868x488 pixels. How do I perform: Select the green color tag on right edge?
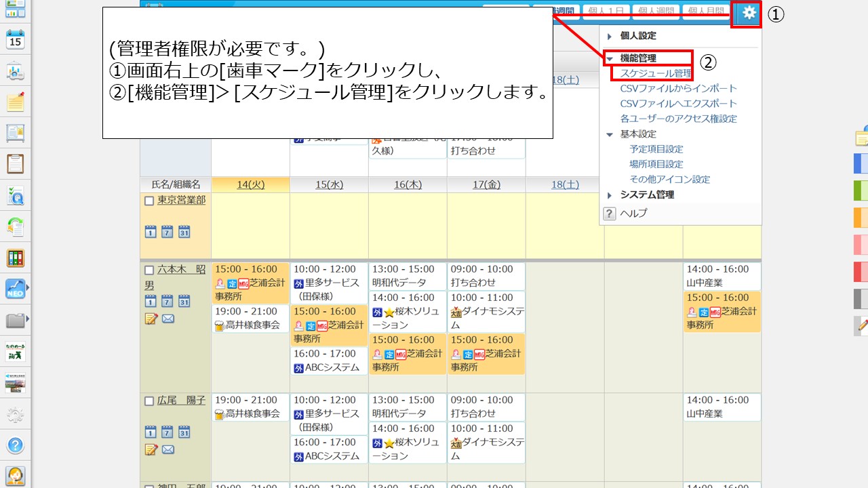861,190
